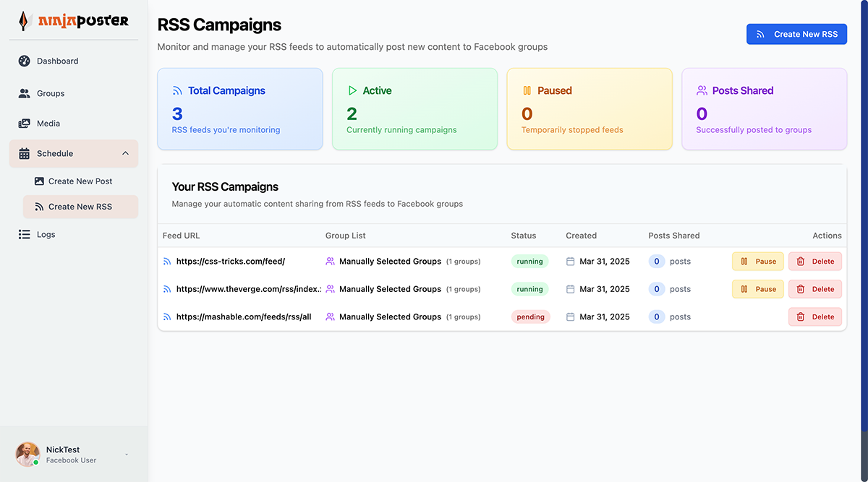868x482 pixels.
Task: Click the RSS icon beside css-tricks feed
Action: click(x=167, y=262)
